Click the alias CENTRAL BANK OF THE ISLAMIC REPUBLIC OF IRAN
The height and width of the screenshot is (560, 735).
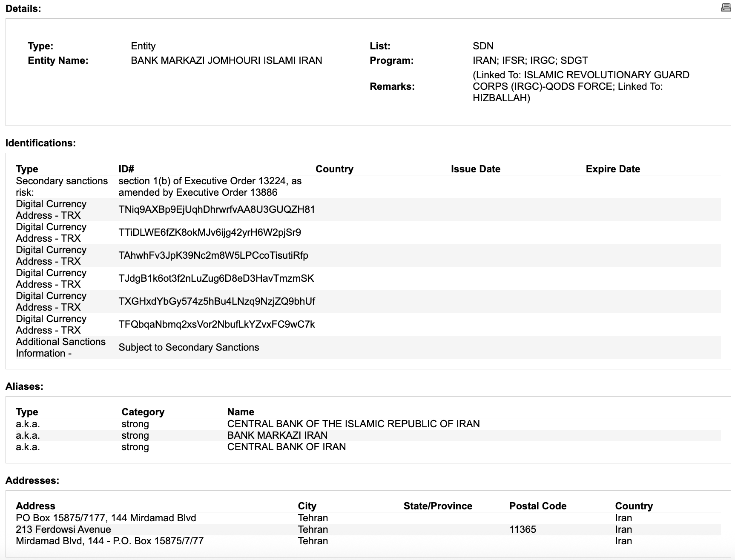coord(353,424)
